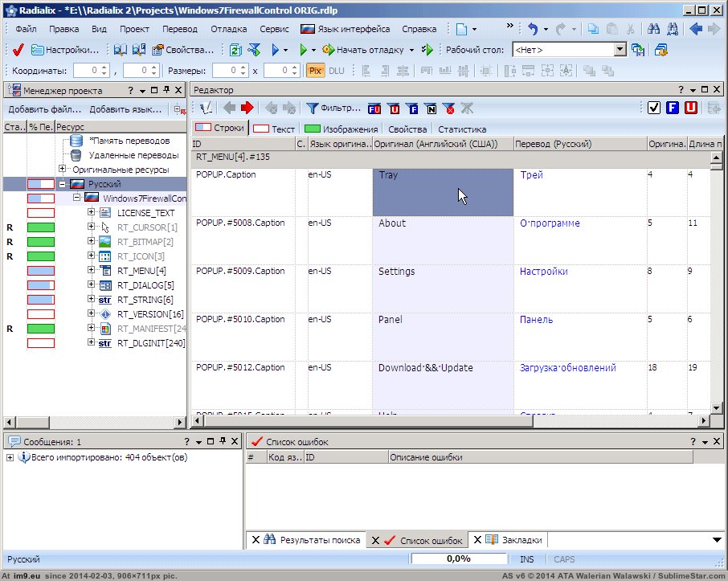The width and height of the screenshot is (728, 581).
Task: Select the RT_DLGINIT[240] tree item
Action: pos(151,343)
